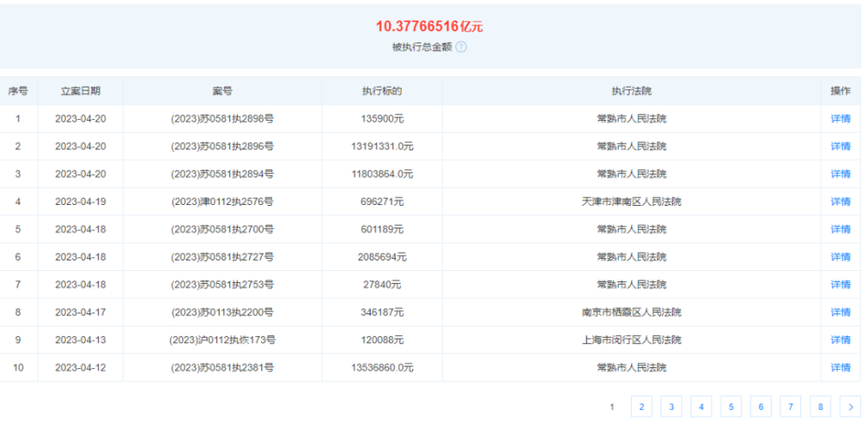
Task: Open 详情 for 天津市津南区人民法院 case
Action: point(840,201)
